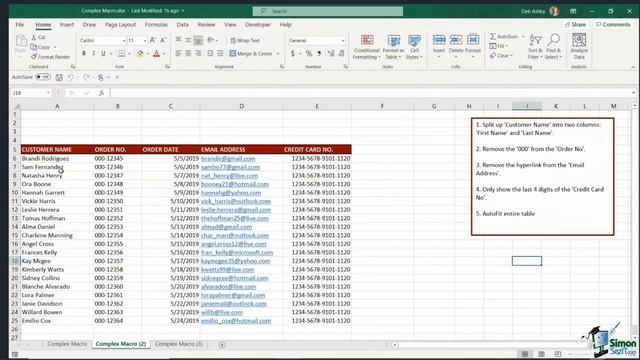
Task: Apply Percent style
Action: (309, 53)
